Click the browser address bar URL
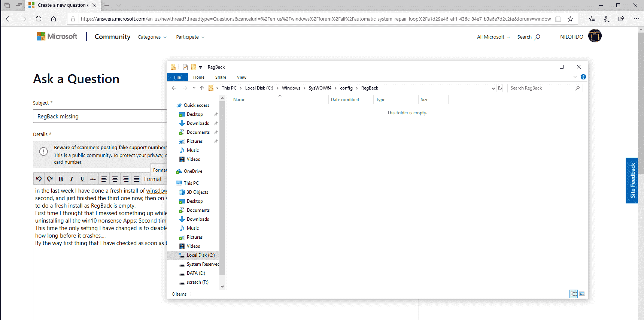Image resolution: width=644 pixels, height=320 pixels. pyautogui.click(x=316, y=19)
